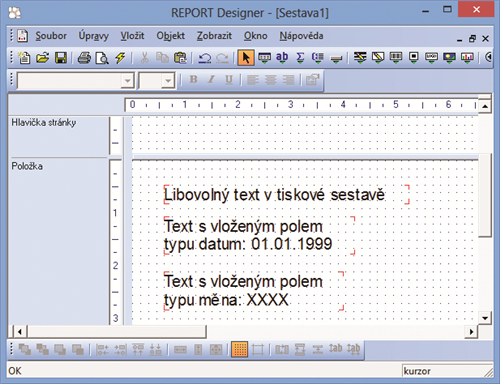This screenshot has height=384, width=500.
Task: Open the Okno menu
Action: point(256,36)
